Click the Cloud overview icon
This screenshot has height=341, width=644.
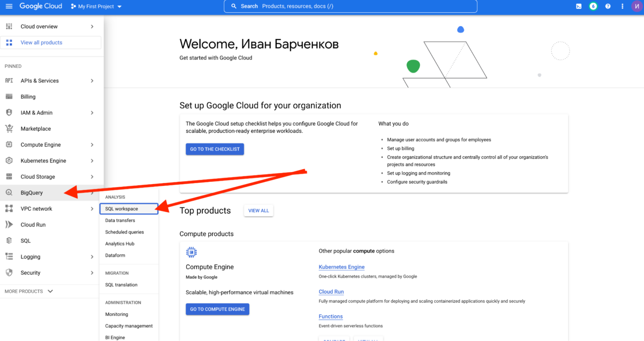[9, 26]
